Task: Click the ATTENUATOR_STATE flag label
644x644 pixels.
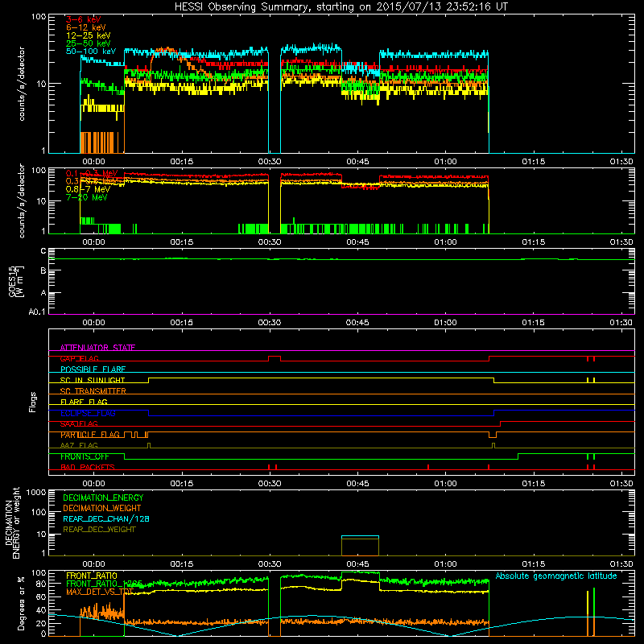Action: 97,348
